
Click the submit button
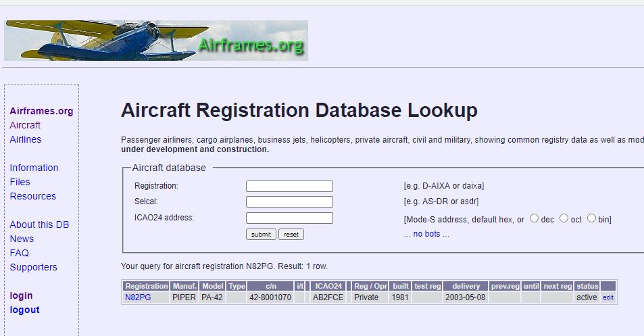click(262, 234)
